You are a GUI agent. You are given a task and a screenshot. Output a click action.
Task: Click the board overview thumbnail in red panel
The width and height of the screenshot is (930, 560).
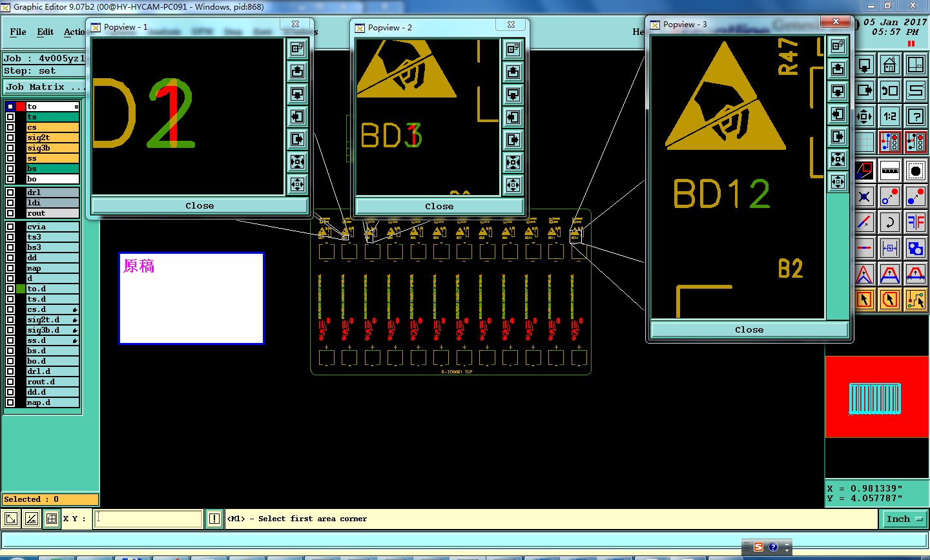click(874, 399)
